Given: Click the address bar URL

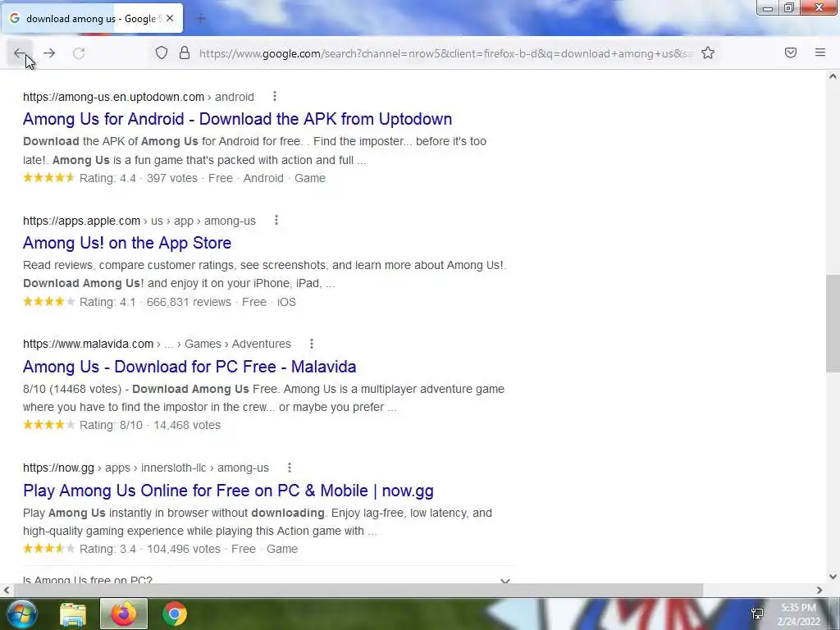Looking at the screenshot, I should 445,53.
